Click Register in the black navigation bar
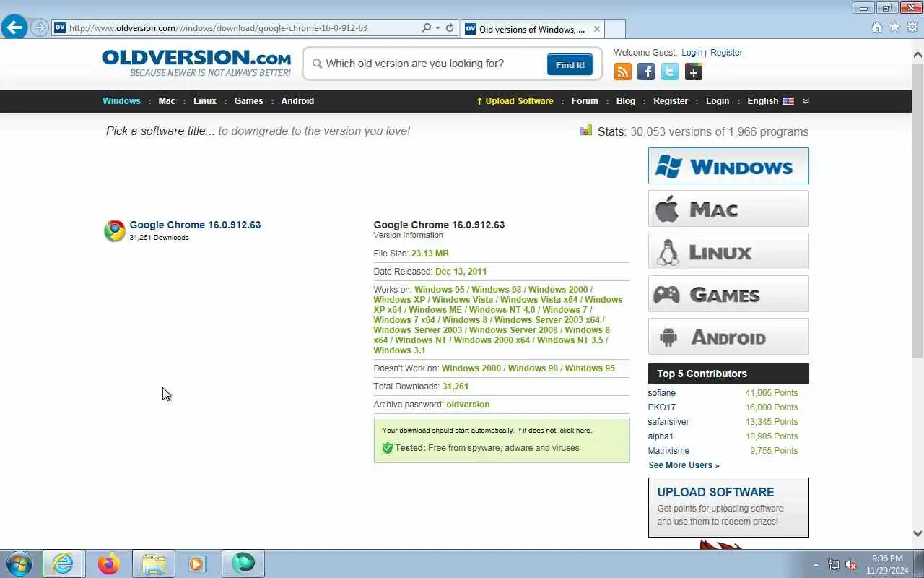This screenshot has width=924, height=578. [671, 101]
